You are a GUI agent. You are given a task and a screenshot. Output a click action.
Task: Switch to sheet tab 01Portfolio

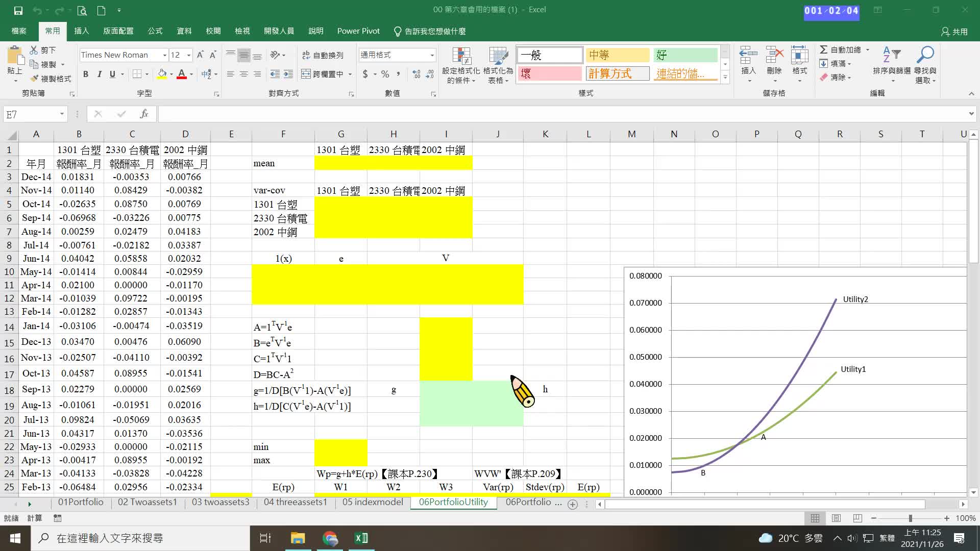coord(81,503)
